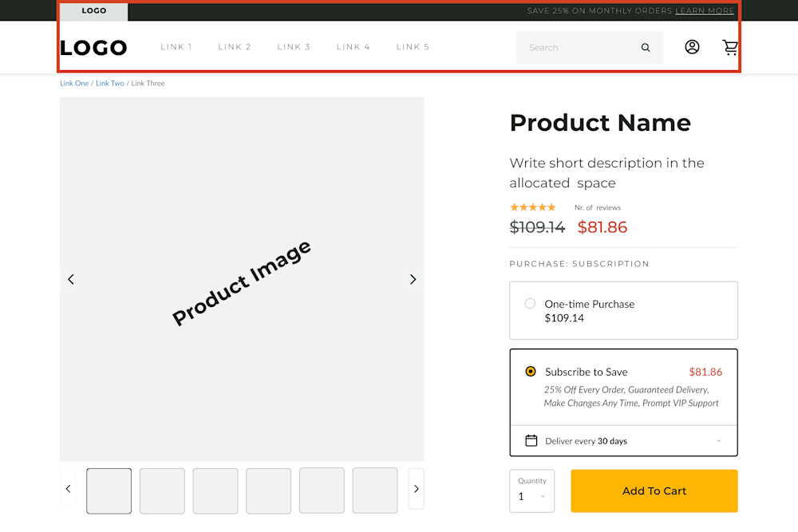Open LINK 1 in navigation

tap(176, 47)
